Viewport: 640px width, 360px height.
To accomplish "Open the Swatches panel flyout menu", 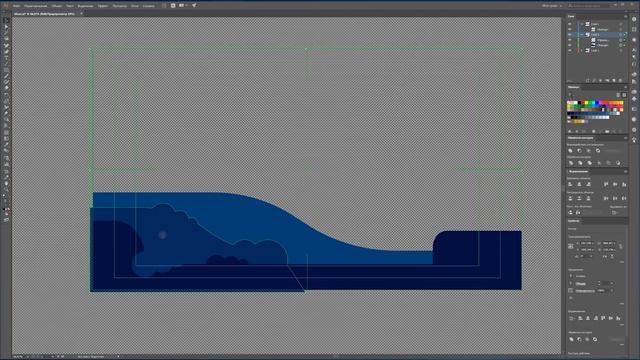I will point(626,87).
